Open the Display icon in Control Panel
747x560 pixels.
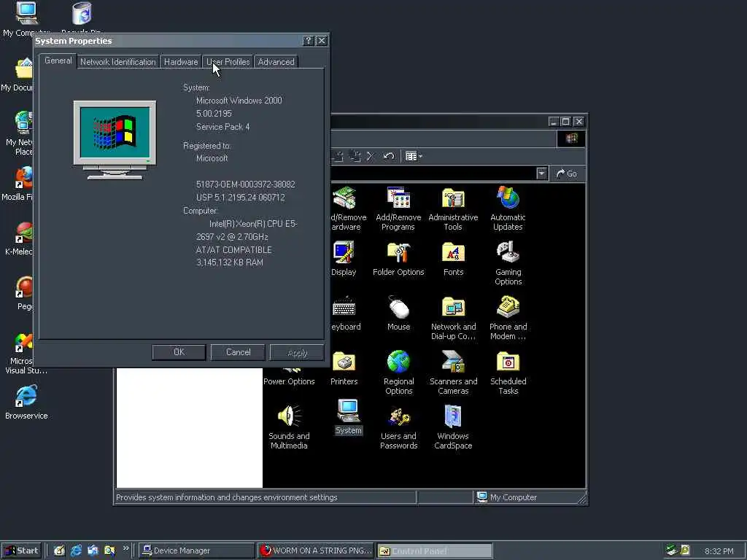(344, 259)
